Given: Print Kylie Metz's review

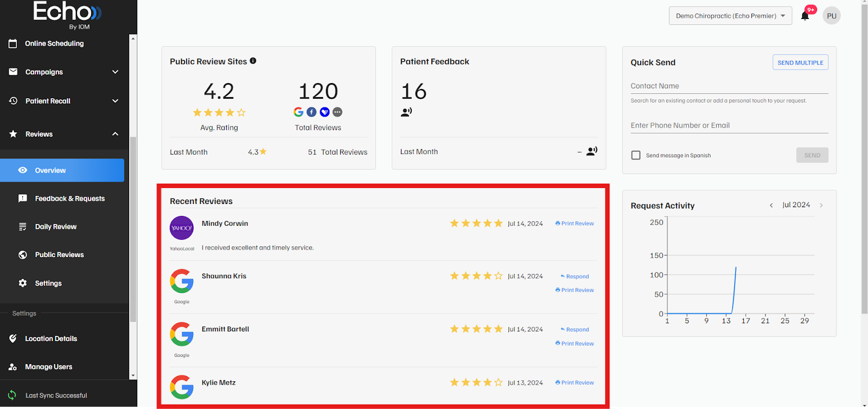Looking at the screenshot, I should coord(575,383).
